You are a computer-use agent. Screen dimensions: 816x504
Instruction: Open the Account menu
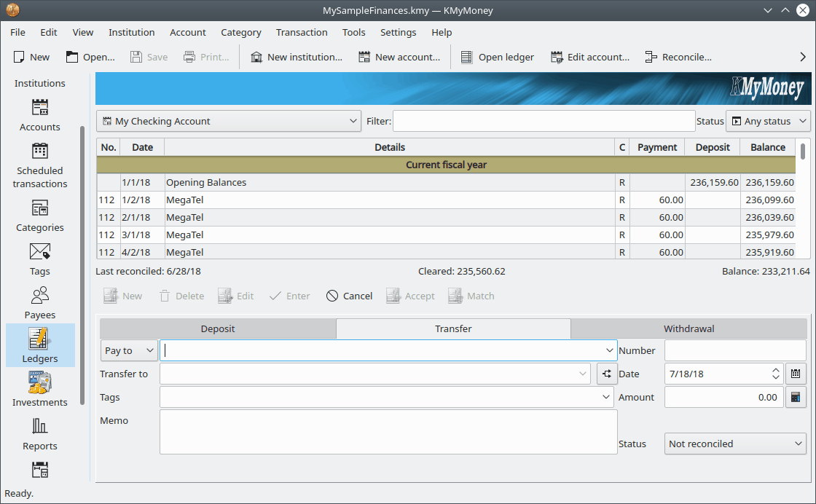[x=188, y=32]
